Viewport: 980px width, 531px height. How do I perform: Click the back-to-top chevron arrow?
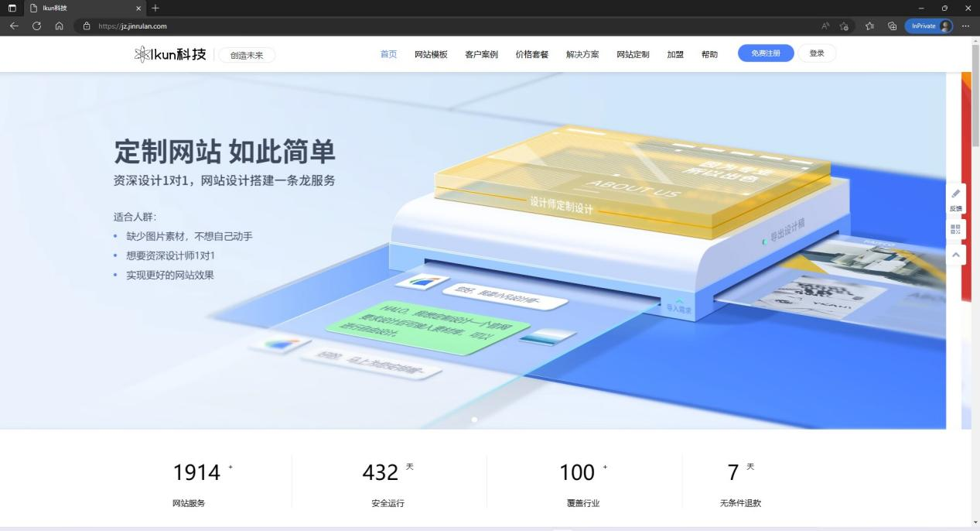(x=955, y=255)
